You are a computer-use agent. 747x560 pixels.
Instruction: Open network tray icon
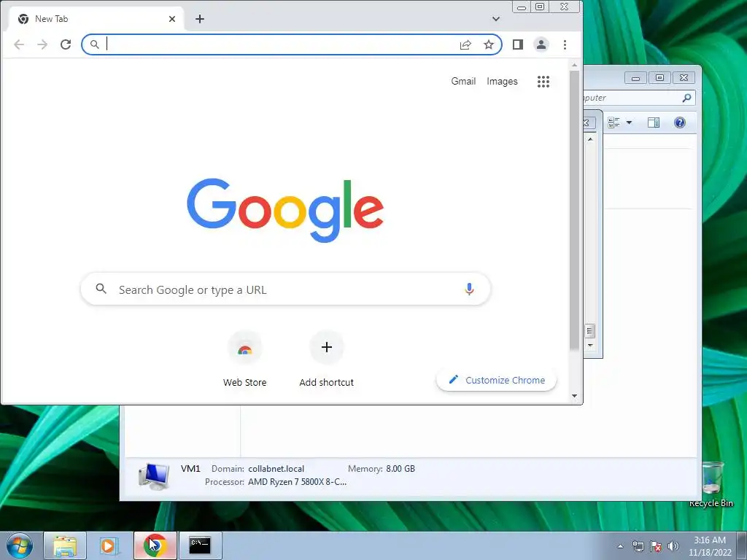638,547
